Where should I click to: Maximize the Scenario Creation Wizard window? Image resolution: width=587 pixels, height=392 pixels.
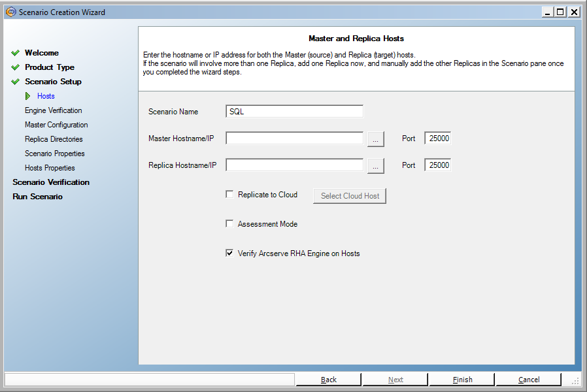pyautogui.click(x=560, y=12)
